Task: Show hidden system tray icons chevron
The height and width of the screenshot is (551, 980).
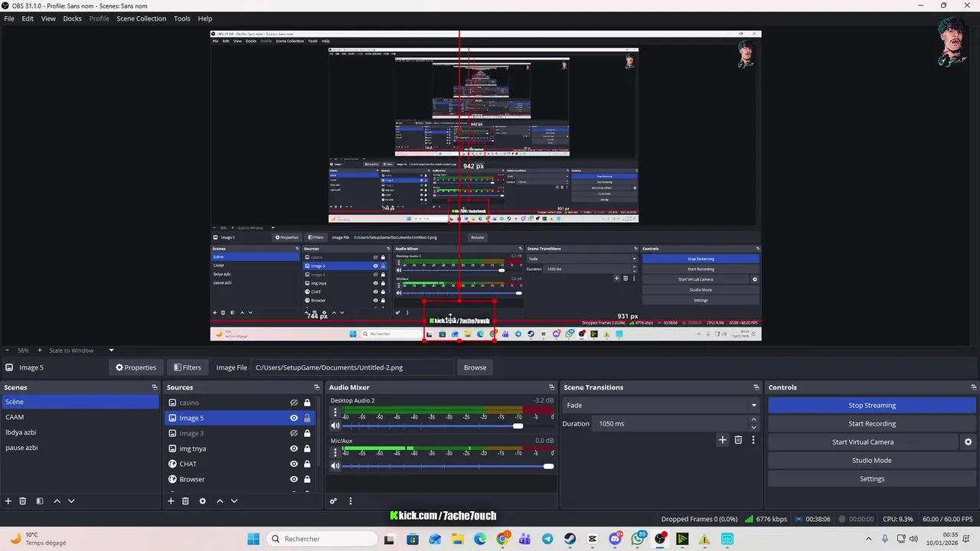Action: tap(868, 539)
